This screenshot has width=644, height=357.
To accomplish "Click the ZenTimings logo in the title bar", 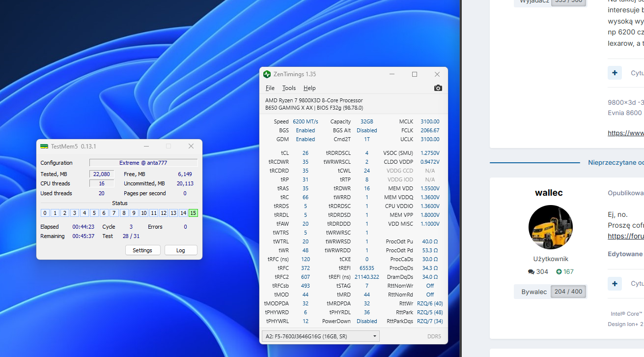I will click(x=267, y=74).
